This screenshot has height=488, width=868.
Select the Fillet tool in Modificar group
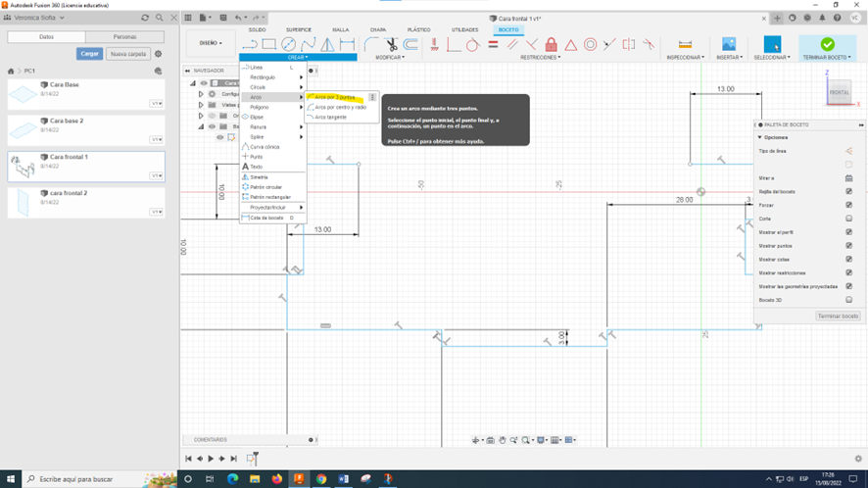371,44
